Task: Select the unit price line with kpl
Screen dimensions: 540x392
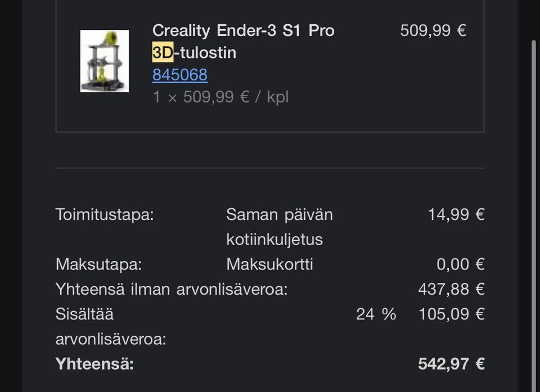Action: coord(220,97)
